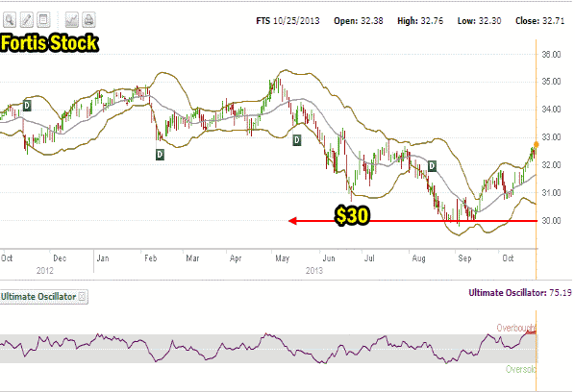Image resolution: width=575 pixels, height=392 pixels.
Task: Click the Overbought label in the oscillator
Action: coord(516,328)
